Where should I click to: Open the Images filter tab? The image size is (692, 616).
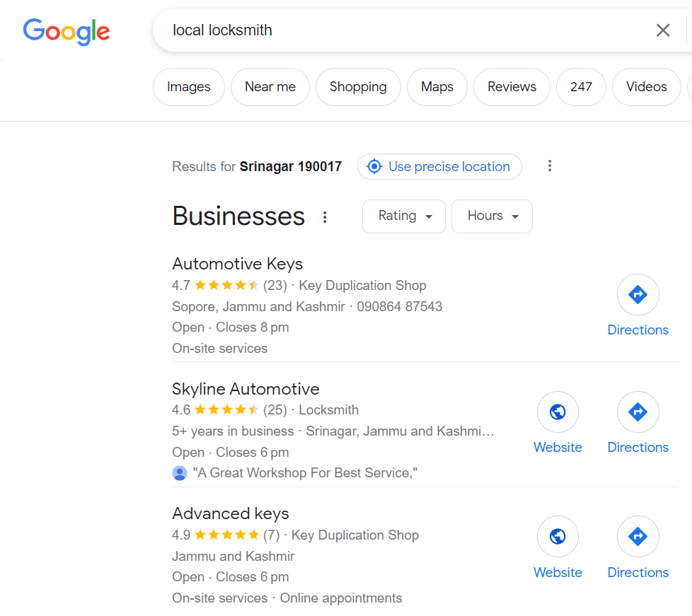189,87
